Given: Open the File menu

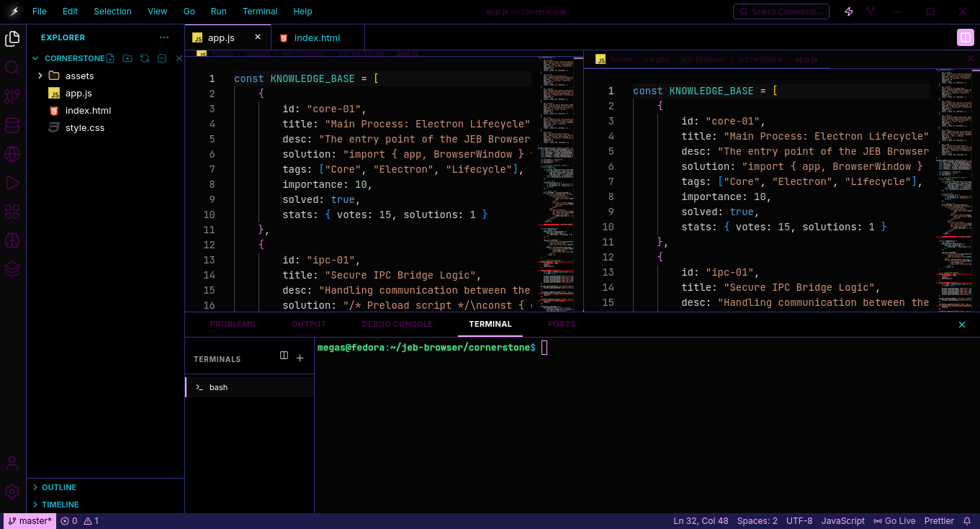Looking at the screenshot, I should coord(40,12).
